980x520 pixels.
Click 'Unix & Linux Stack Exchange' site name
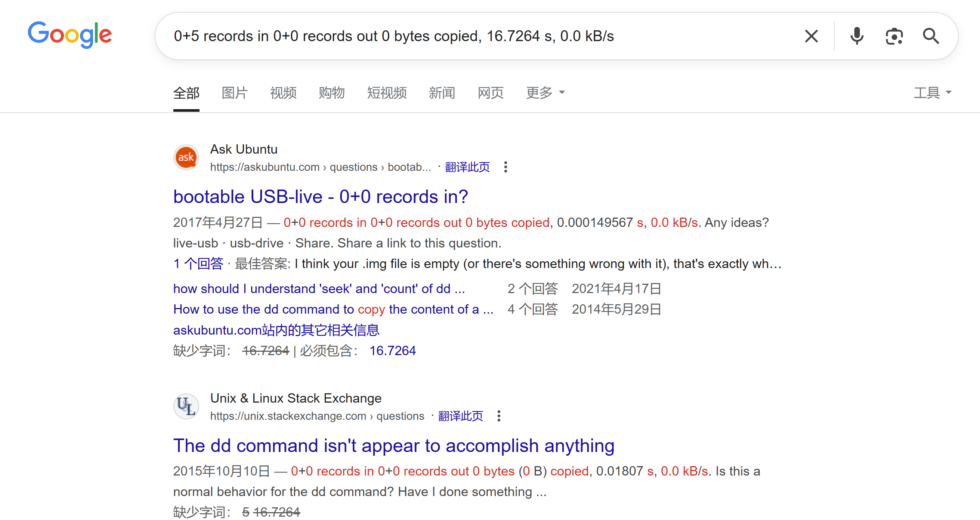[296, 398]
